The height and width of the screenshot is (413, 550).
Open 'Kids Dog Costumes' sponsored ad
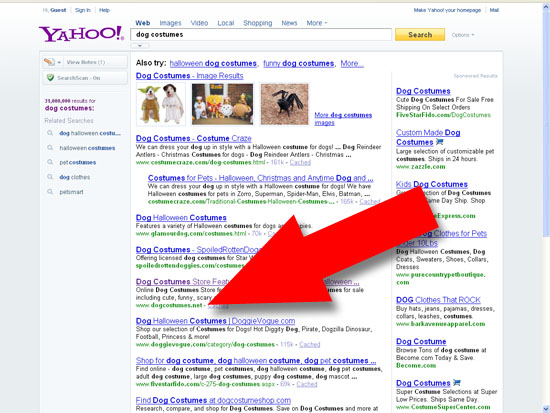432,184
